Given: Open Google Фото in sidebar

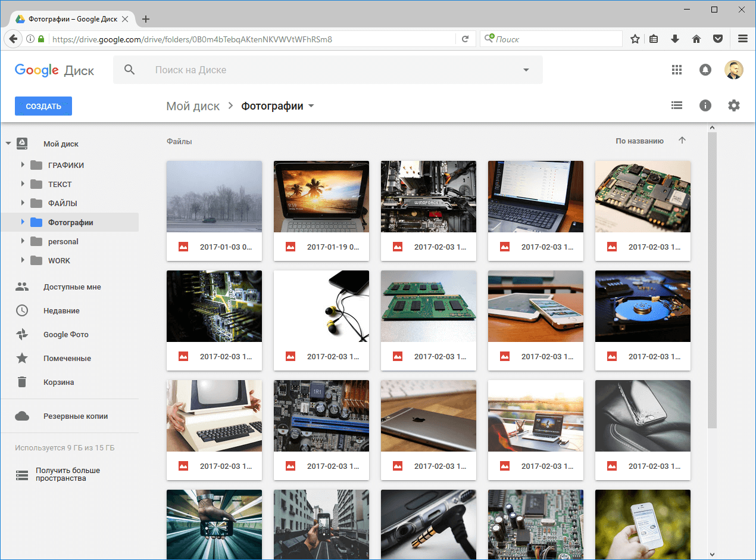Looking at the screenshot, I should coord(65,335).
